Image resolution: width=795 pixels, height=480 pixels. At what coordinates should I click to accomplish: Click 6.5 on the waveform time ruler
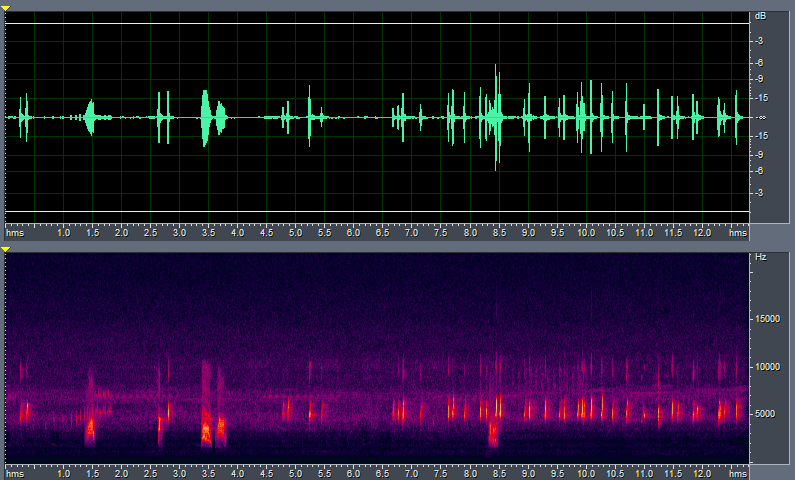tap(382, 233)
